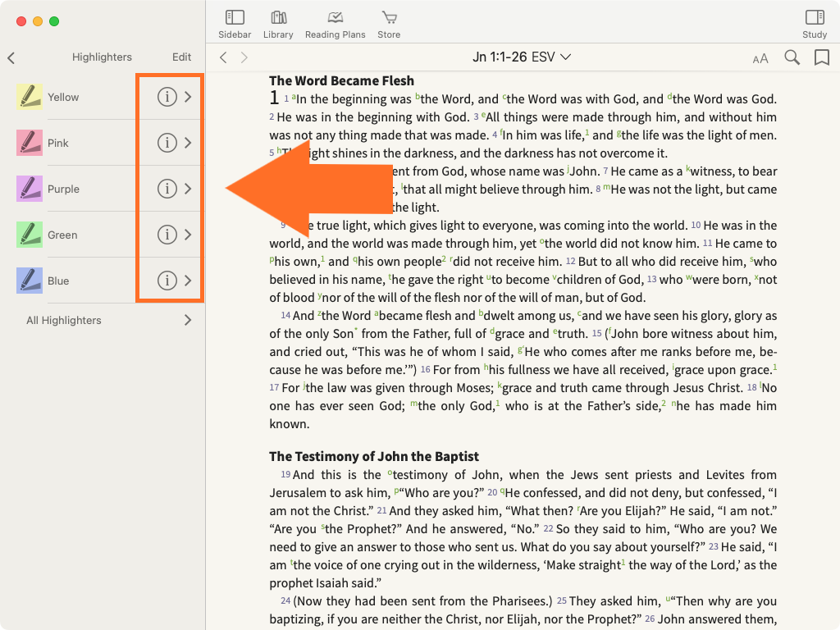Toggle the Sidebar panel icon
The width and height of the screenshot is (840, 630).
tap(235, 23)
